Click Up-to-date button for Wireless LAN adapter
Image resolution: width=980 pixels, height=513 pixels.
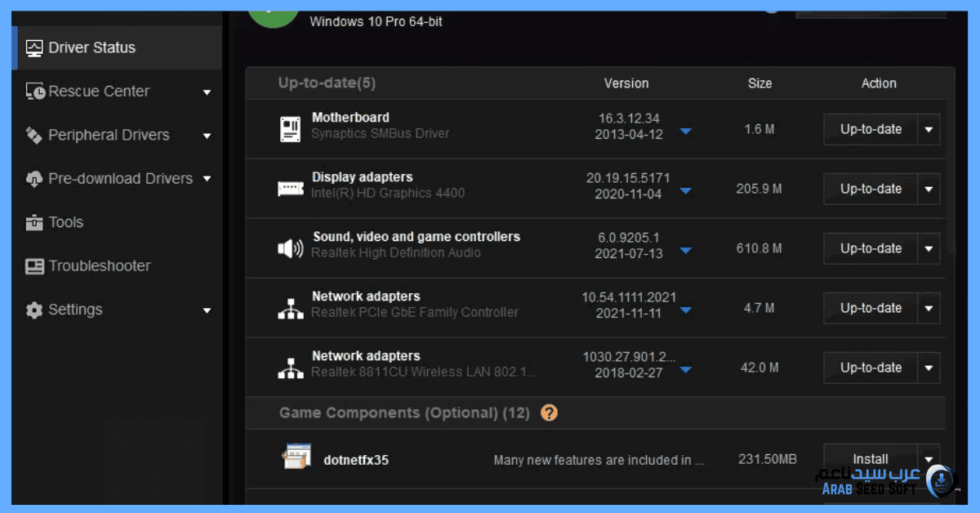click(x=871, y=368)
